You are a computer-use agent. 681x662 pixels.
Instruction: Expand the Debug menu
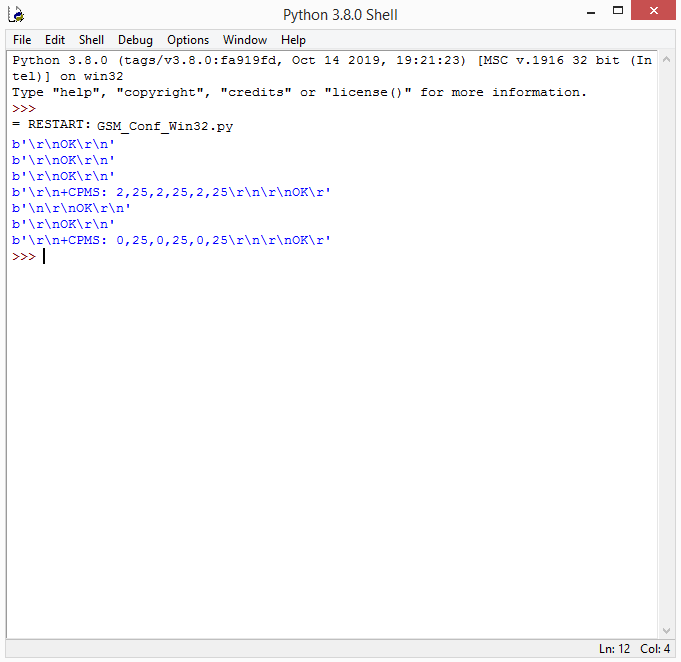[x=135, y=40]
